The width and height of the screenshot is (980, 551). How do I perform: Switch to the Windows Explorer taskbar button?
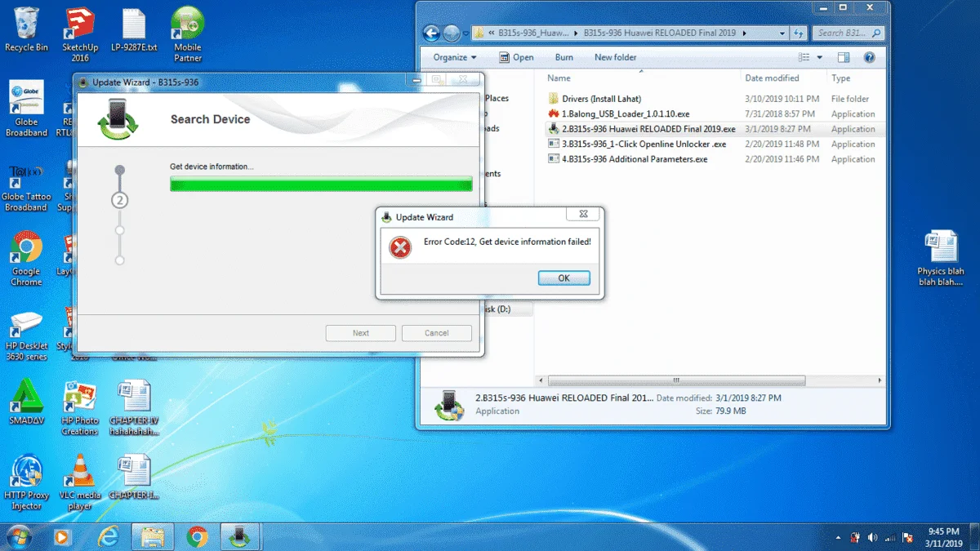[153, 536]
